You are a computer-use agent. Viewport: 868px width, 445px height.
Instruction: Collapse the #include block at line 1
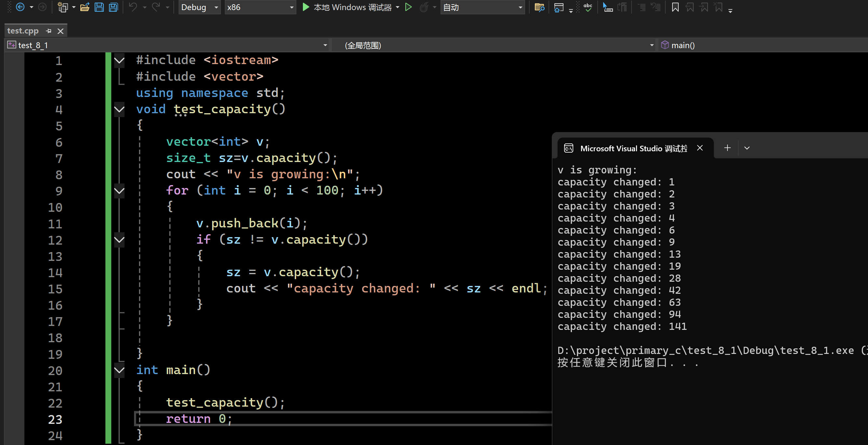(x=119, y=61)
